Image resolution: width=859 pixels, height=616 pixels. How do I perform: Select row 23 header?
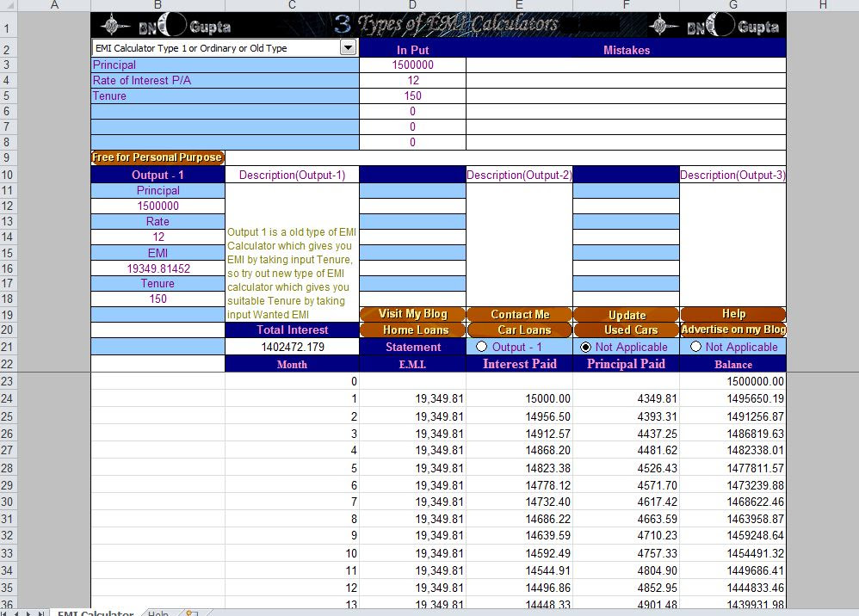tap(7, 381)
